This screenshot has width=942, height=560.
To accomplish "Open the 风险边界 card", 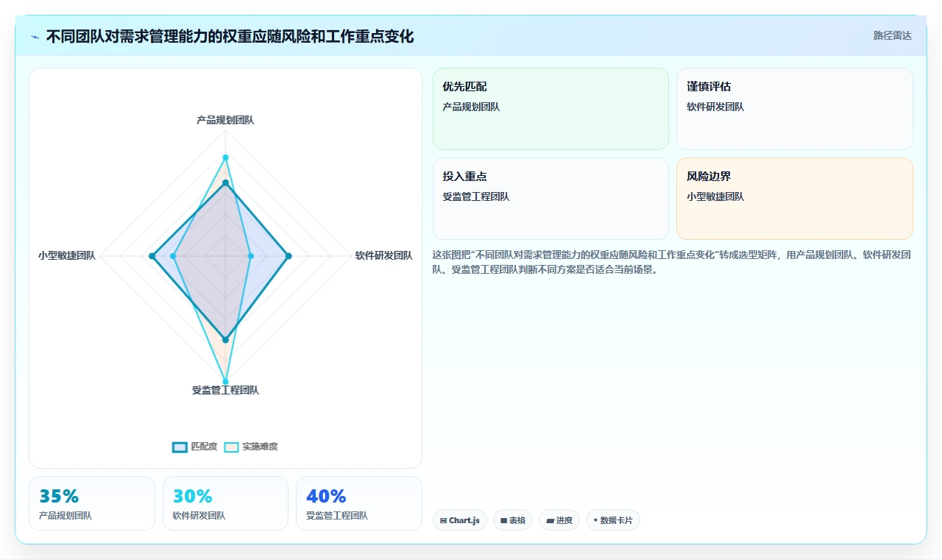I will click(x=795, y=199).
